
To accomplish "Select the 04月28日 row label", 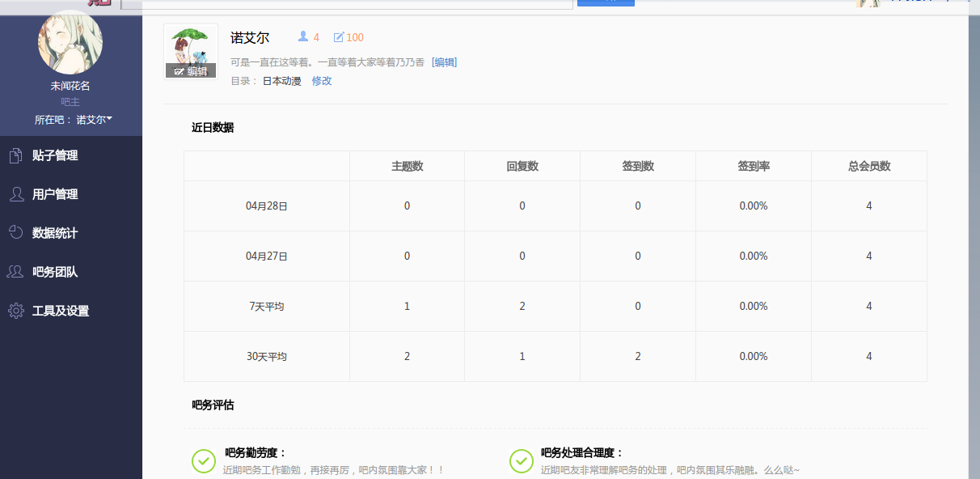I will pyautogui.click(x=267, y=206).
